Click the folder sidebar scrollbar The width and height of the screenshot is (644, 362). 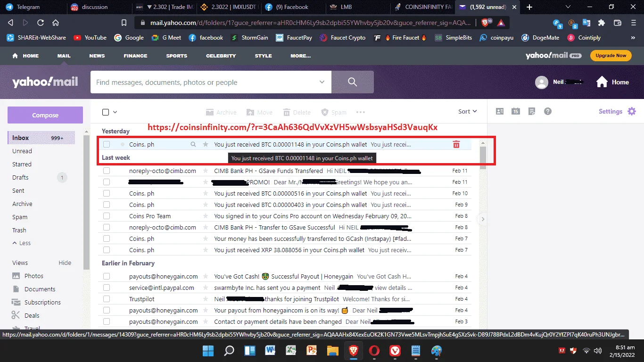click(86, 203)
